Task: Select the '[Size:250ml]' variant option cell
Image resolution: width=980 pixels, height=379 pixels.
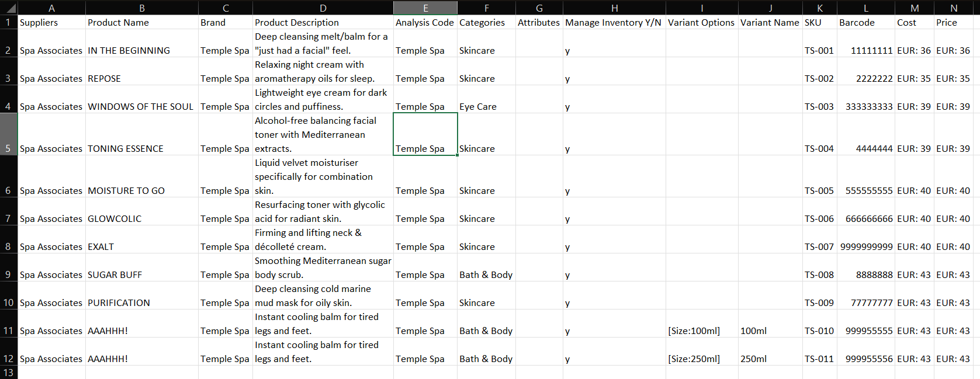Action: pos(702,352)
